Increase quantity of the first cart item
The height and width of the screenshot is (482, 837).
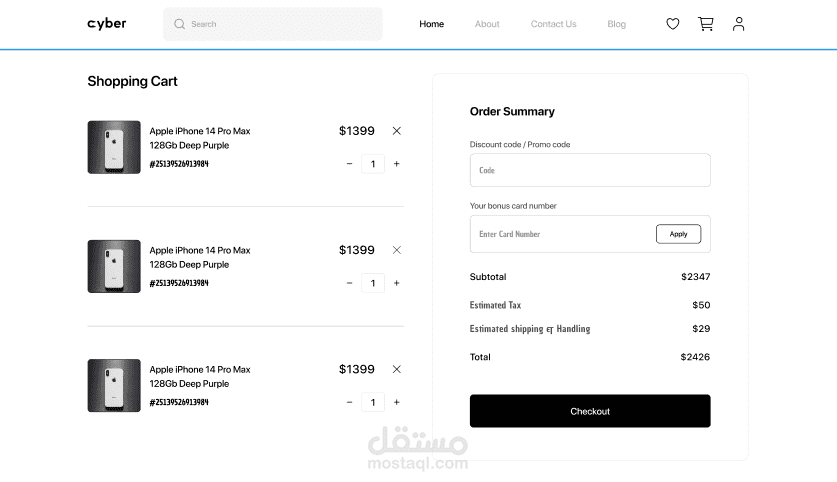click(397, 164)
